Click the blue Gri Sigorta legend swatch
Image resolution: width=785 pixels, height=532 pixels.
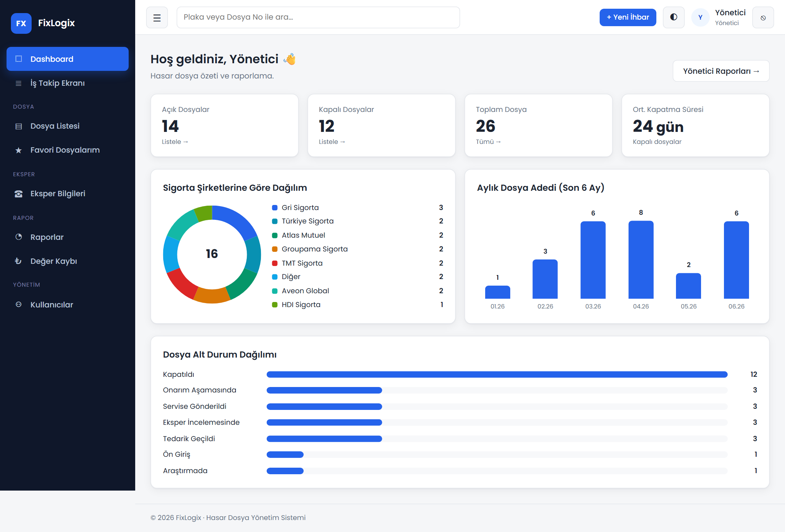(275, 207)
